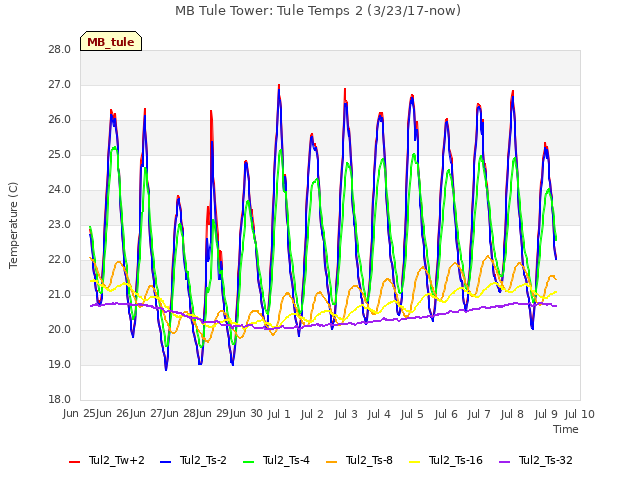Image resolution: width=640 pixels, height=480 pixels.
Task: Click the orange Tul2_Ts-8 legend swatch
Action: coord(331,462)
